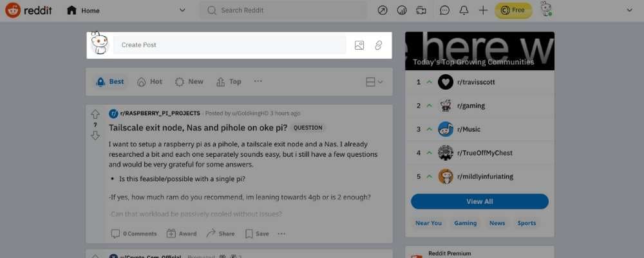Click the snoo avatar beside Create Post

pyautogui.click(x=99, y=43)
